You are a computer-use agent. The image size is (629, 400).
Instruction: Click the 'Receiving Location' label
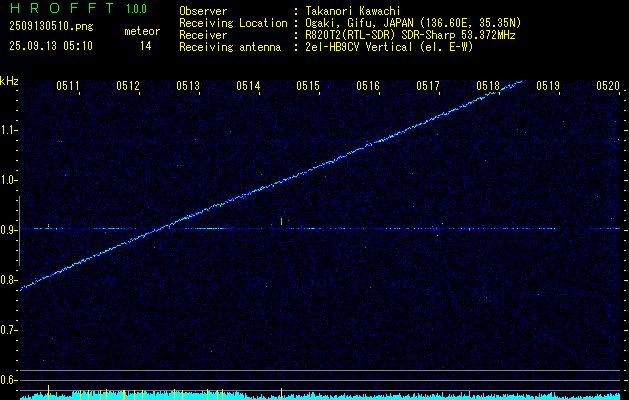click(x=233, y=23)
